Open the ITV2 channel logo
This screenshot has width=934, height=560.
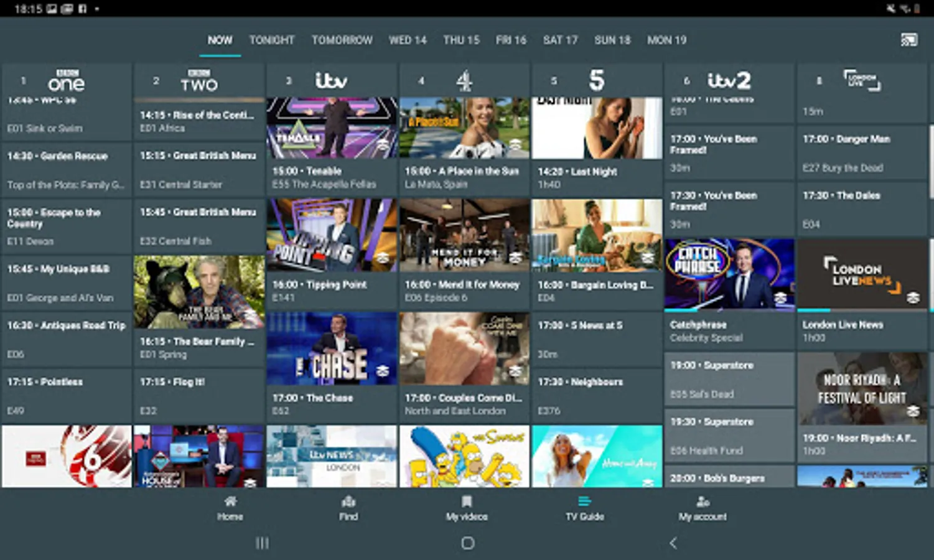pyautogui.click(x=729, y=81)
